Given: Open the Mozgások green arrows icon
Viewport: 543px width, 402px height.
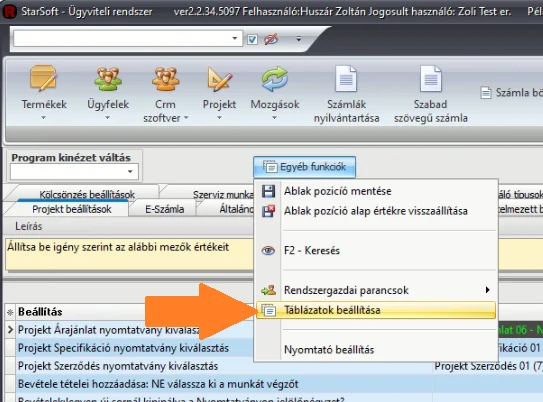Looking at the screenshot, I should point(275,79).
